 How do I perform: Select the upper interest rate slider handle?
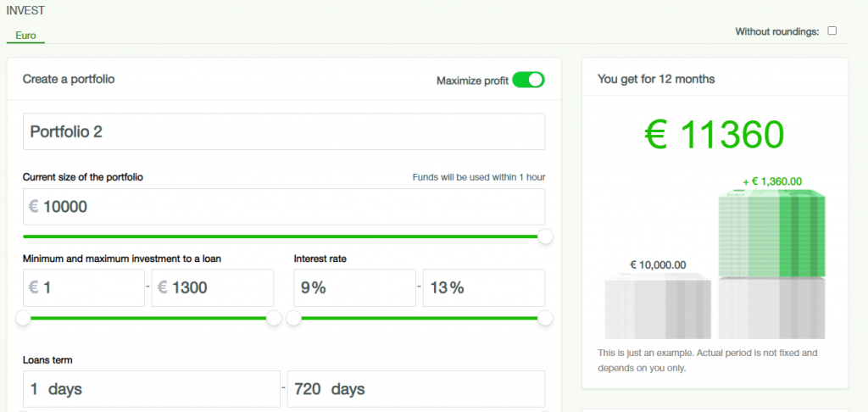545,318
